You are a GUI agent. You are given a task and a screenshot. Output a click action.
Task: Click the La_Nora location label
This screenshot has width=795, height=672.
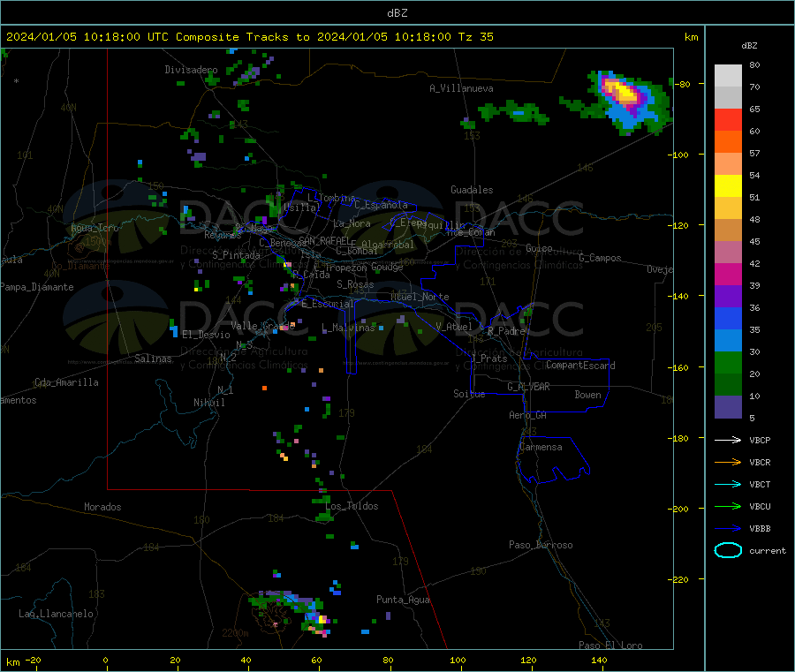(x=352, y=223)
